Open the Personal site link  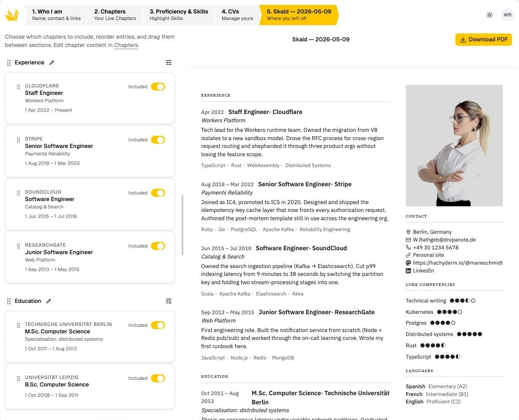point(428,255)
